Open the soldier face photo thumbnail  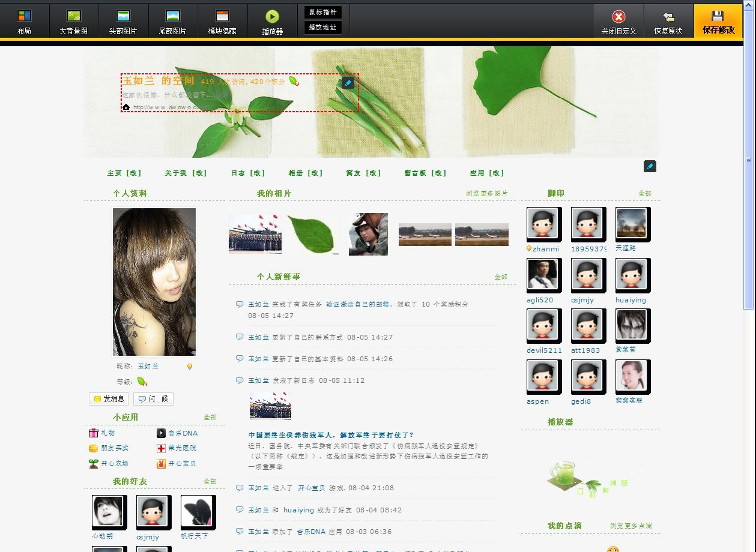click(x=369, y=234)
